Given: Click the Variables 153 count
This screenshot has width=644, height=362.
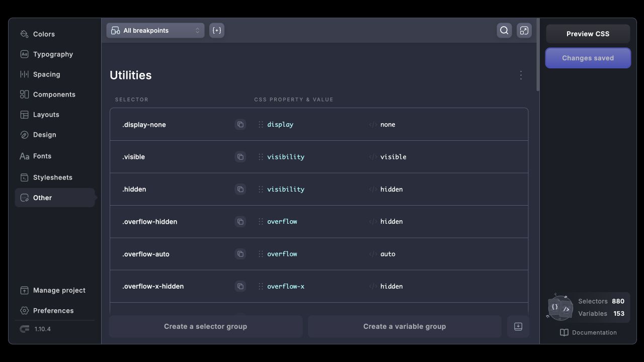Looking at the screenshot, I should [x=601, y=313].
